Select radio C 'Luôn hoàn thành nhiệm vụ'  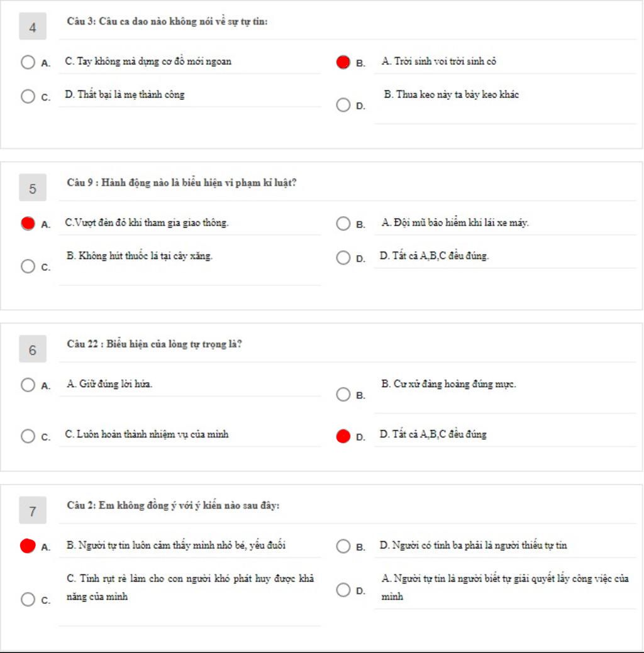tap(28, 436)
